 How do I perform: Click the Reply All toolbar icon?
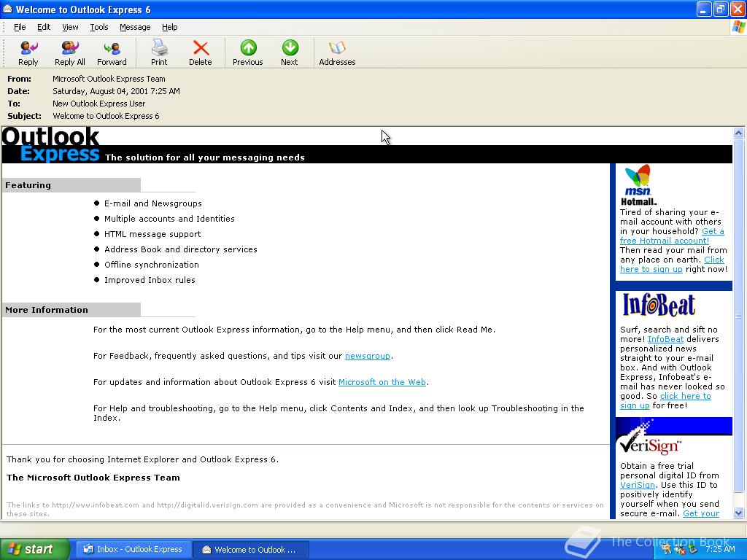point(70,52)
